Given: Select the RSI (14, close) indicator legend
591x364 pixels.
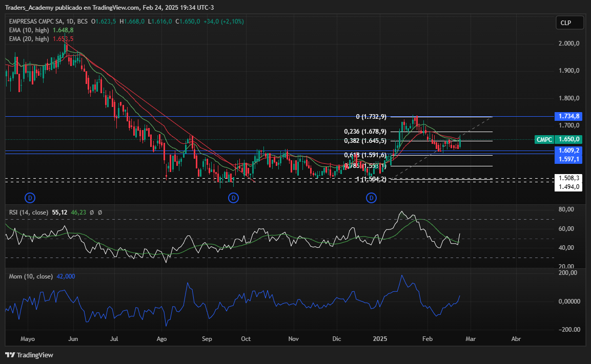Looking at the screenshot, I should 29,212.
